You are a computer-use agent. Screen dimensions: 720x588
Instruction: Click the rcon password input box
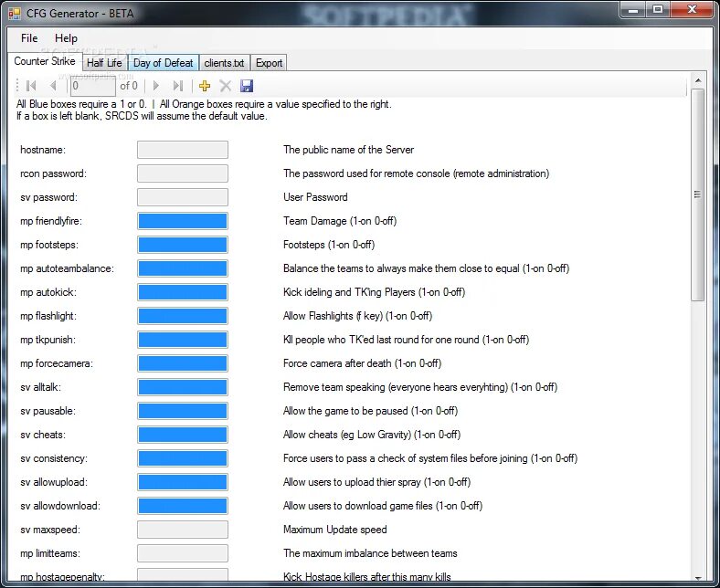coord(183,173)
